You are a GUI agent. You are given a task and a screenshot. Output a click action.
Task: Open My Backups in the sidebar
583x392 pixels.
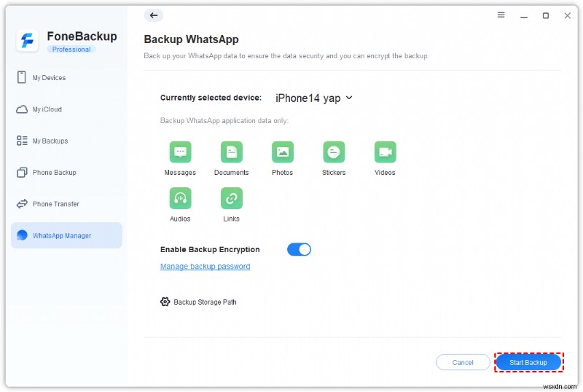(66, 141)
